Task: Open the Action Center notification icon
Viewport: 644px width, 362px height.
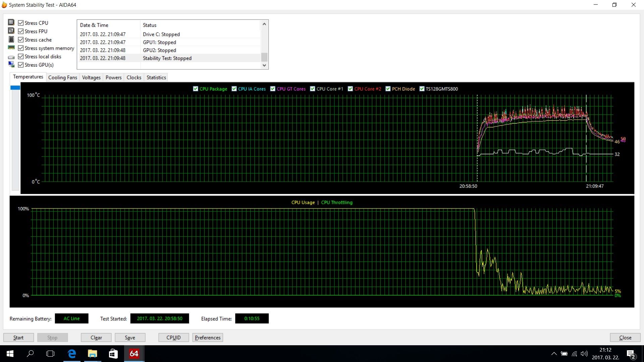Action: (631, 354)
